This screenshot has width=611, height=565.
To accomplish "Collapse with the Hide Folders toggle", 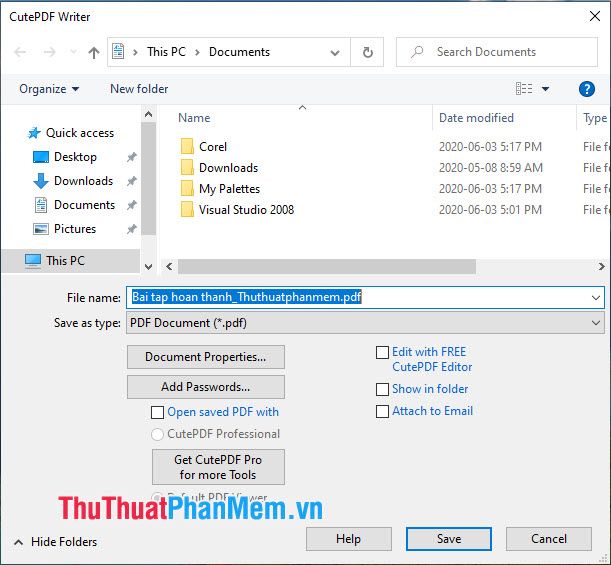I will [x=55, y=542].
